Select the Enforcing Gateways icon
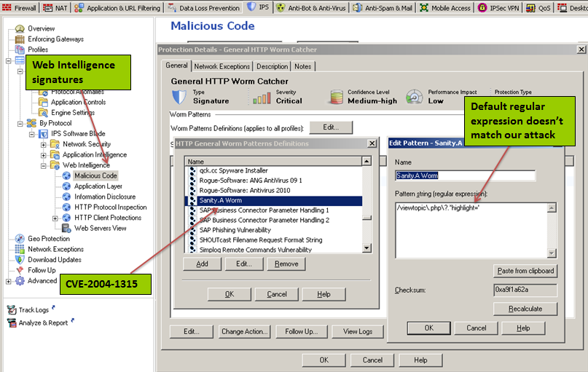 point(20,39)
